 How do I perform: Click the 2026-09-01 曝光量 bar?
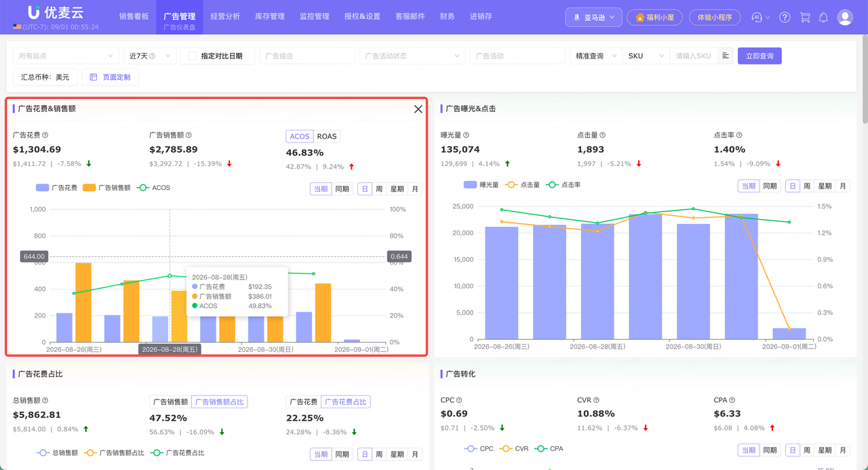789,334
